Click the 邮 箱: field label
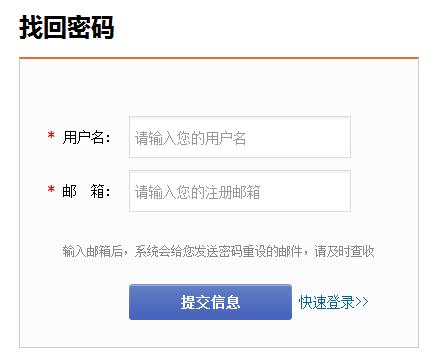 [x=86, y=191]
